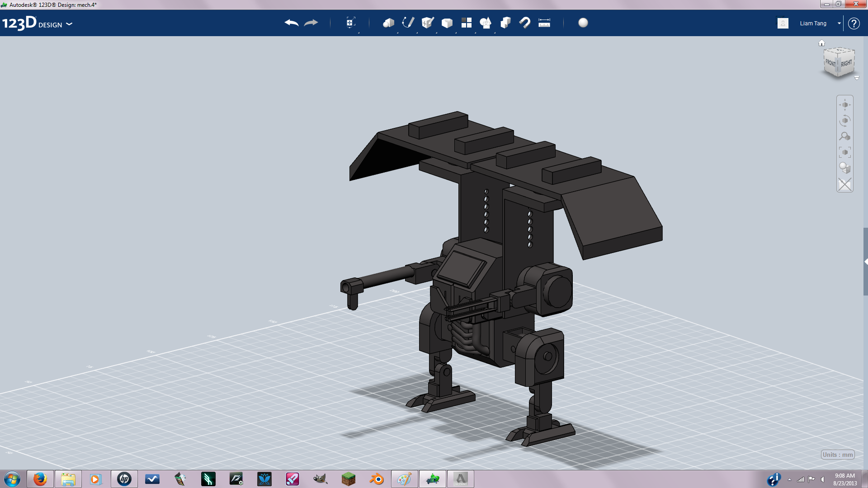This screenshot has height=488, width=868.
Task: Click the user profile avatar
Action: [x=783, y=23]
